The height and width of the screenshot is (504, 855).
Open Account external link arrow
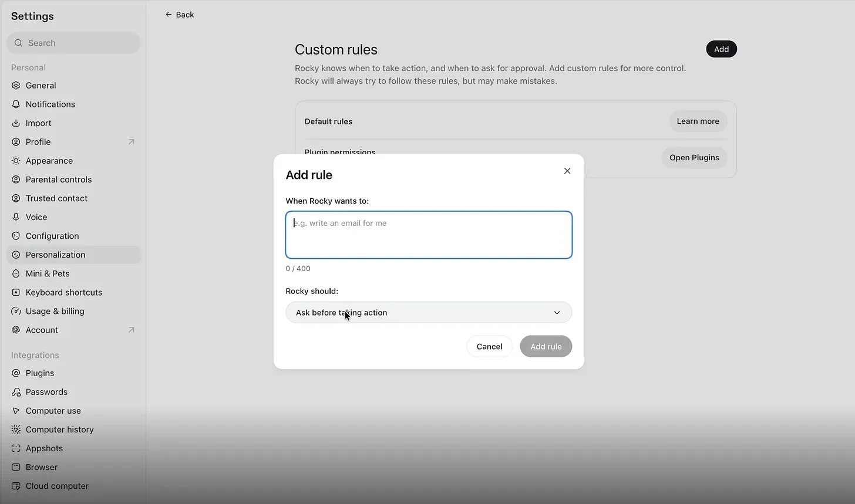point(132,330)
